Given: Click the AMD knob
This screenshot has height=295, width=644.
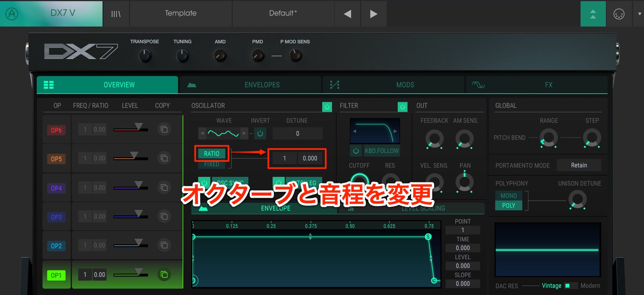Looking at the screenshot, I should click(220, 56).
